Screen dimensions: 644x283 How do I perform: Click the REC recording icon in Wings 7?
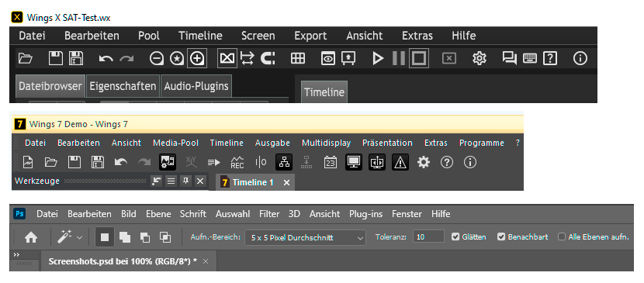click(237, 163)
